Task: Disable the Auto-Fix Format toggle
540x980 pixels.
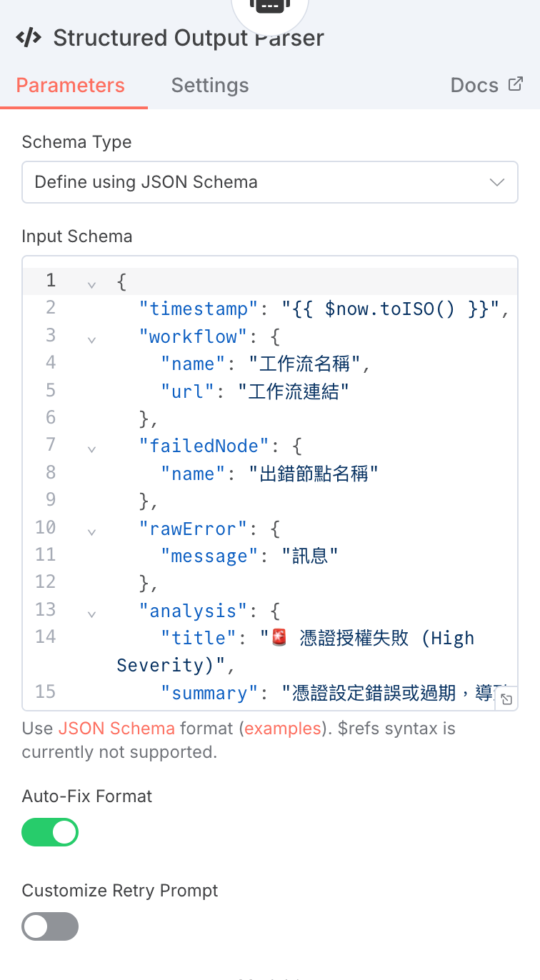Action: click(x=50, y=832)
